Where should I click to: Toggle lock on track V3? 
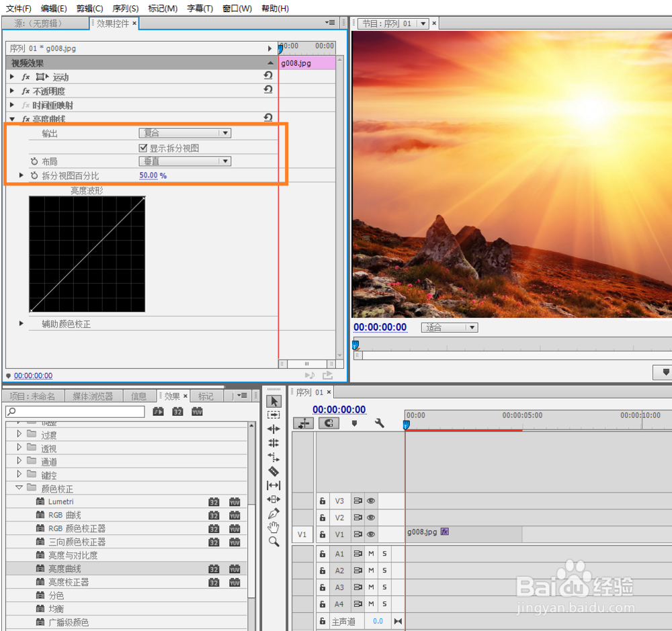pyautogui.click(x=323, y=501)
